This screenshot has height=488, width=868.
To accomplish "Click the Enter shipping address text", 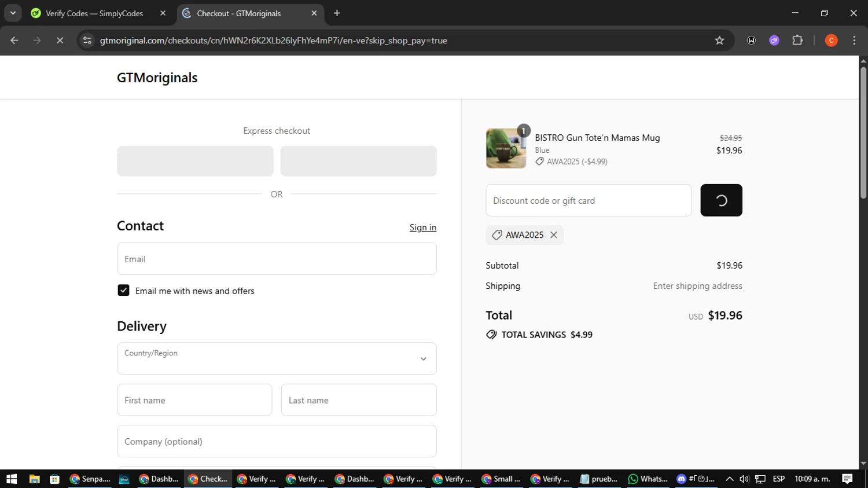I will click(697, 286).
